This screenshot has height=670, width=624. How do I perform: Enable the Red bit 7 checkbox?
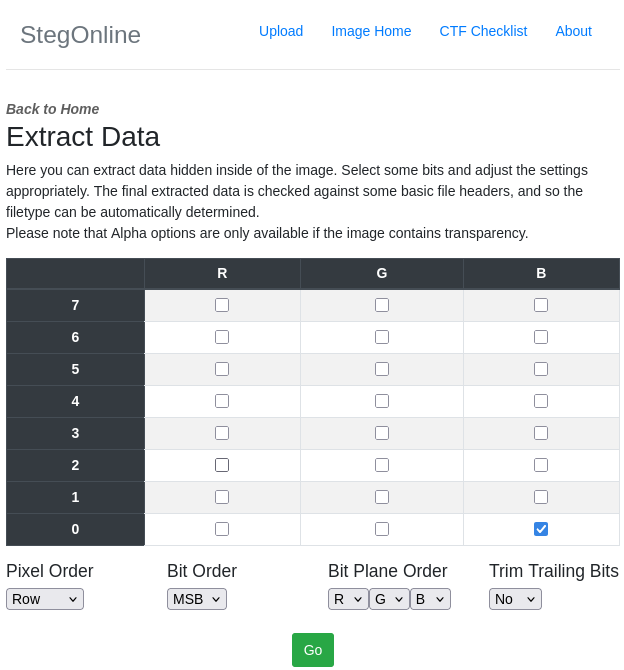(x=222, y=305)
